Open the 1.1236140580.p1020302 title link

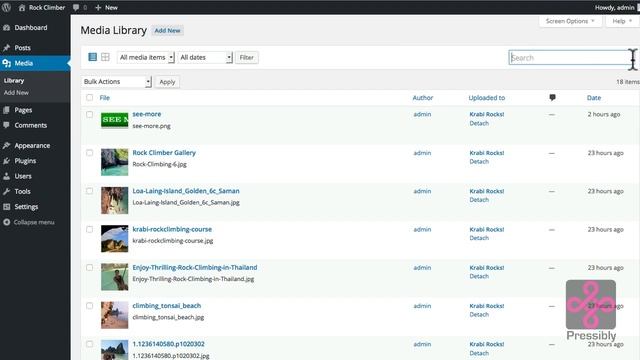pyautogui.click(x=168, y=344)
